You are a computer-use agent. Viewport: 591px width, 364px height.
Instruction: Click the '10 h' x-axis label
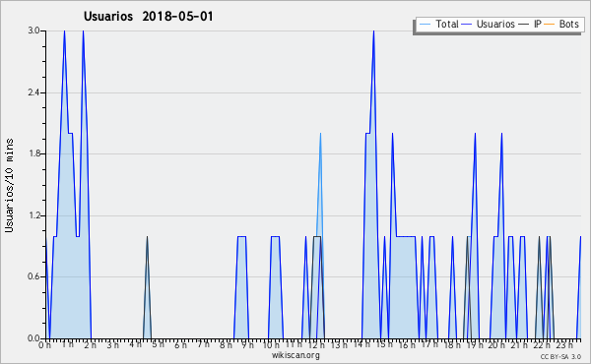272,345
